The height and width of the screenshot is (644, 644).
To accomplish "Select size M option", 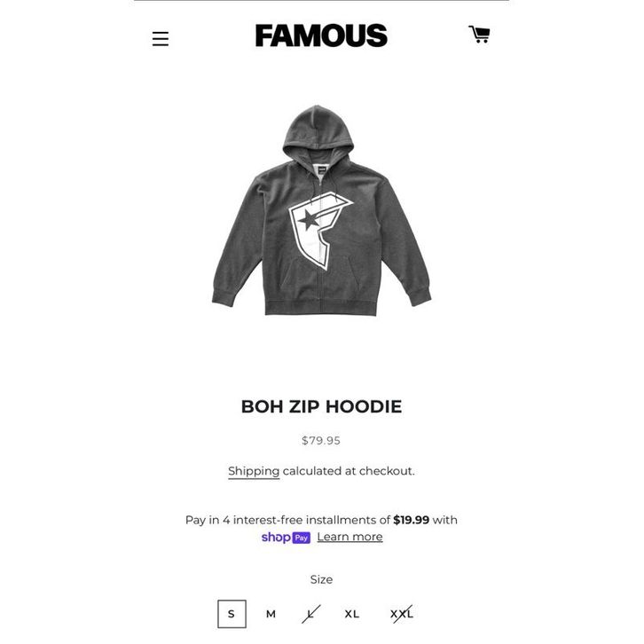I will pyautogui.click(x=271, y=614).
